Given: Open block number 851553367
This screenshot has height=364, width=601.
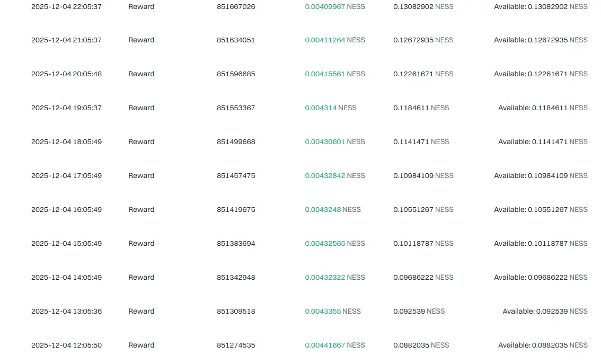Looking at the screenshot, I should coord(236,108).
